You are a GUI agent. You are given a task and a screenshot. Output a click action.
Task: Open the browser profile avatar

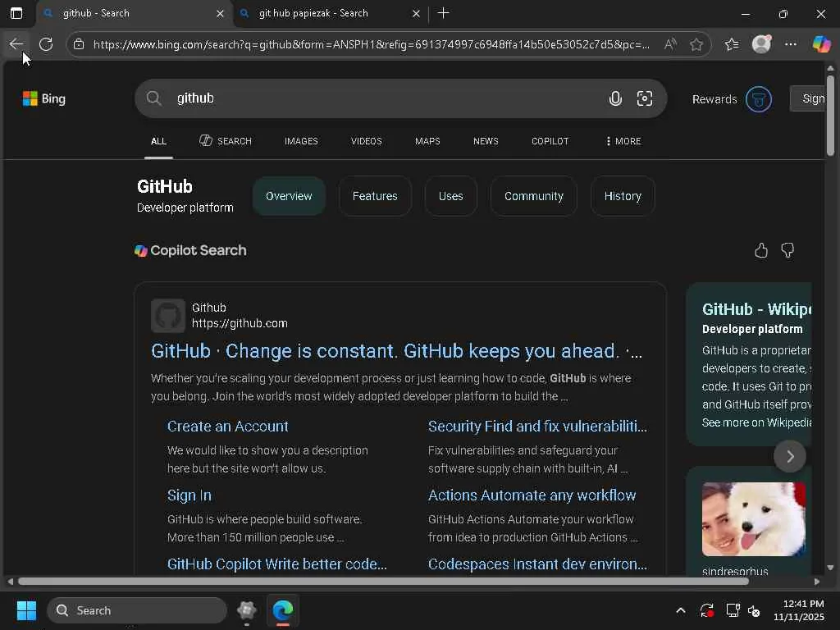tap(761, 44)
